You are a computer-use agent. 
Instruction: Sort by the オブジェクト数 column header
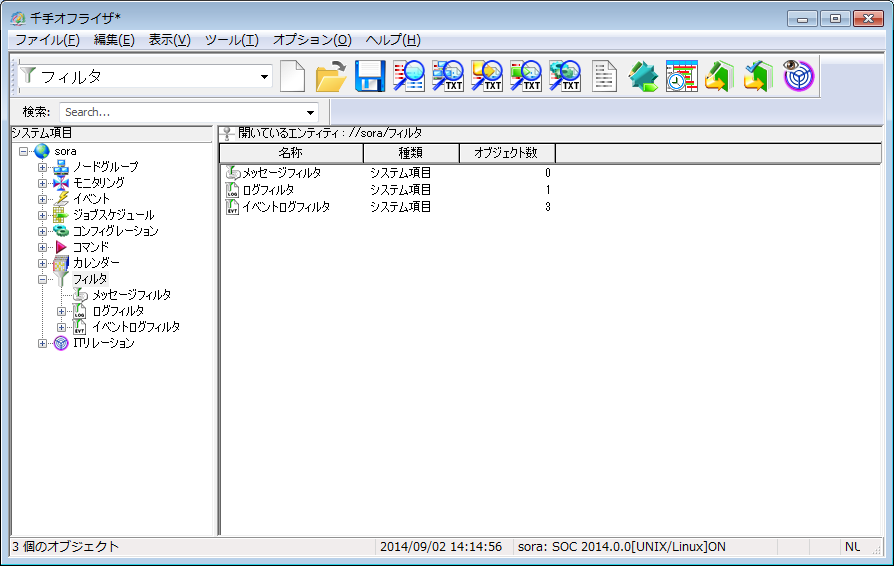[507, 153]
